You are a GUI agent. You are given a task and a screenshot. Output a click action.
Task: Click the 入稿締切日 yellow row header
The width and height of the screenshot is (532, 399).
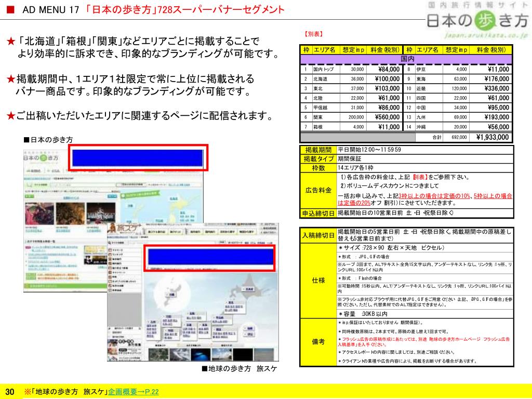(318, 235)
